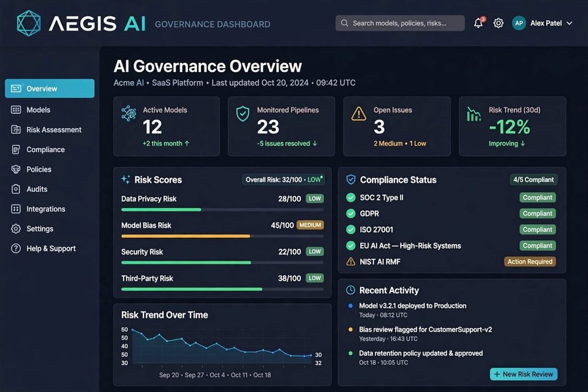Click the Risk Trend chart icon
The width and height of the screenshot is (588, 392).
(474, 114)
